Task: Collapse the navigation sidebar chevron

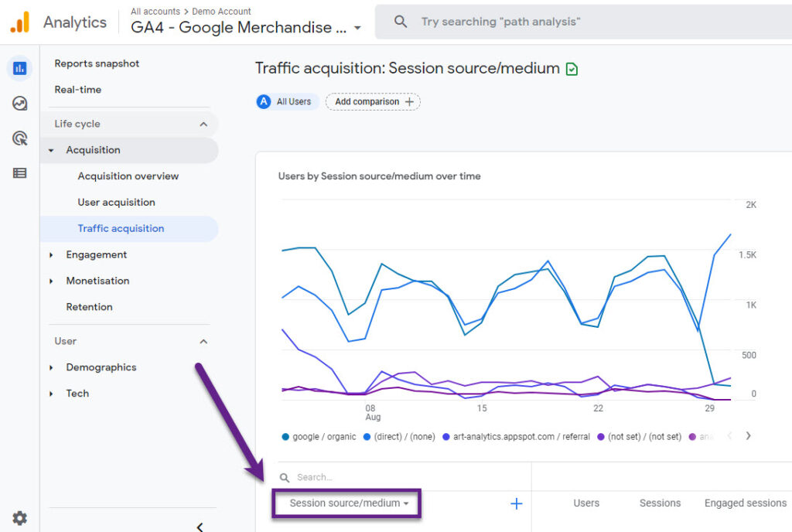Action: 200,527
